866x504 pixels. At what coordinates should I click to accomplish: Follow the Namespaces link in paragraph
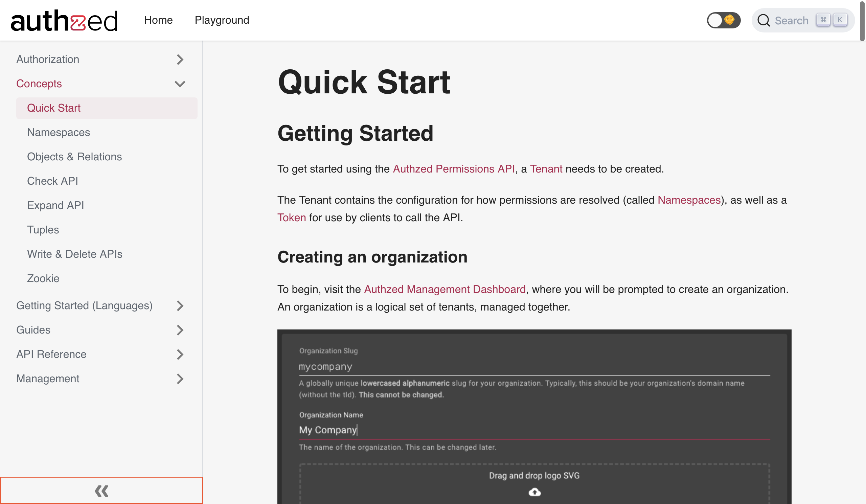click(689, 200)
